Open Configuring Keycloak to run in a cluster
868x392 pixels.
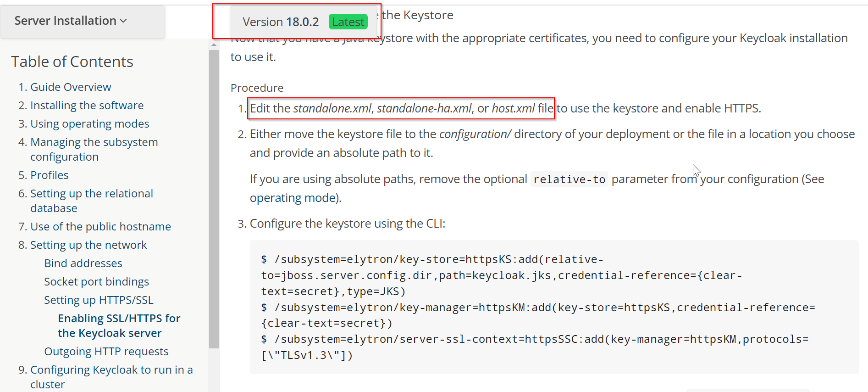point(111,377)
